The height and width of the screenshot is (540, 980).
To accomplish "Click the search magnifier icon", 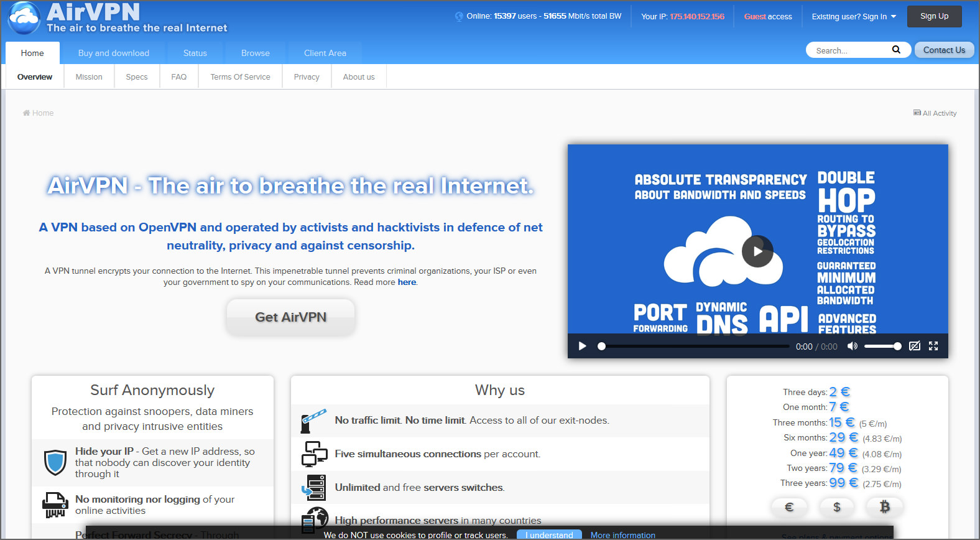I will pyautogui.click(x=896, y=50).
